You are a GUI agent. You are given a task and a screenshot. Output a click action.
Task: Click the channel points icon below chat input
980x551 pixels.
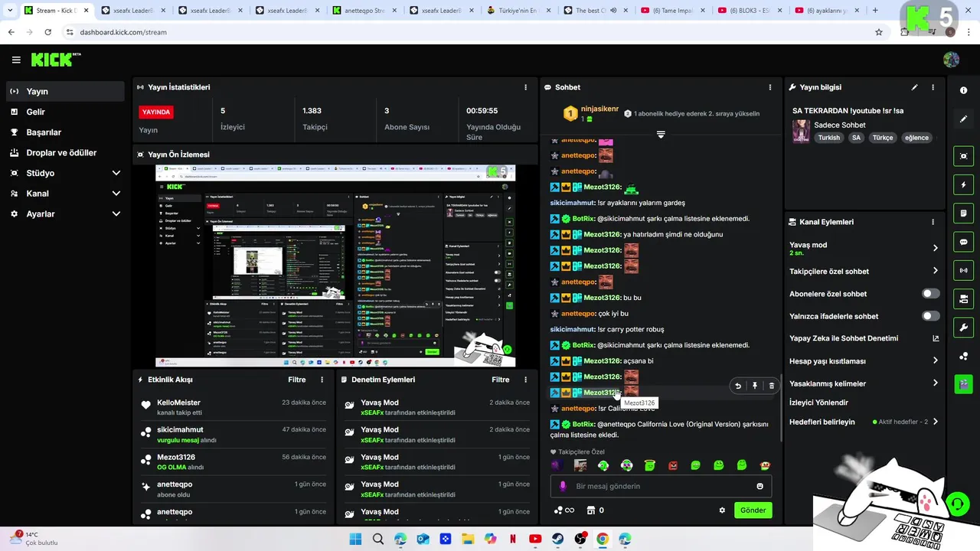pyautogui.click(x=559, y=510)
